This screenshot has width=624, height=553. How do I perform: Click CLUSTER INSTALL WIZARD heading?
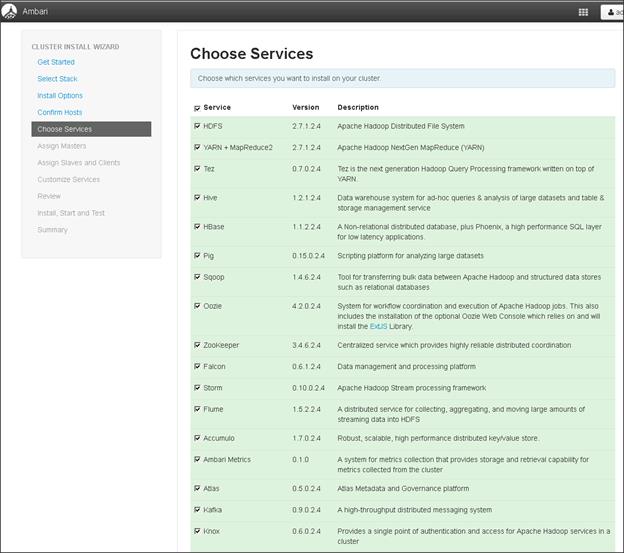click(x=75, y=47)
